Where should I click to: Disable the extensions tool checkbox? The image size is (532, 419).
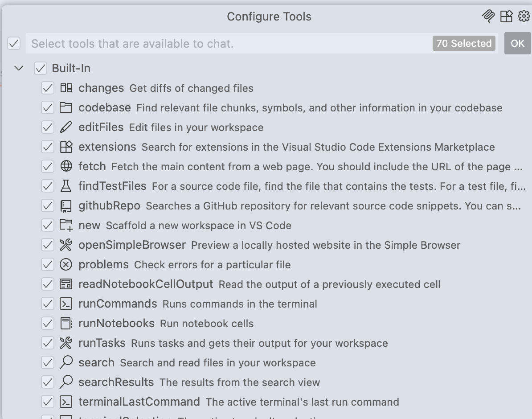click(48, 147)
